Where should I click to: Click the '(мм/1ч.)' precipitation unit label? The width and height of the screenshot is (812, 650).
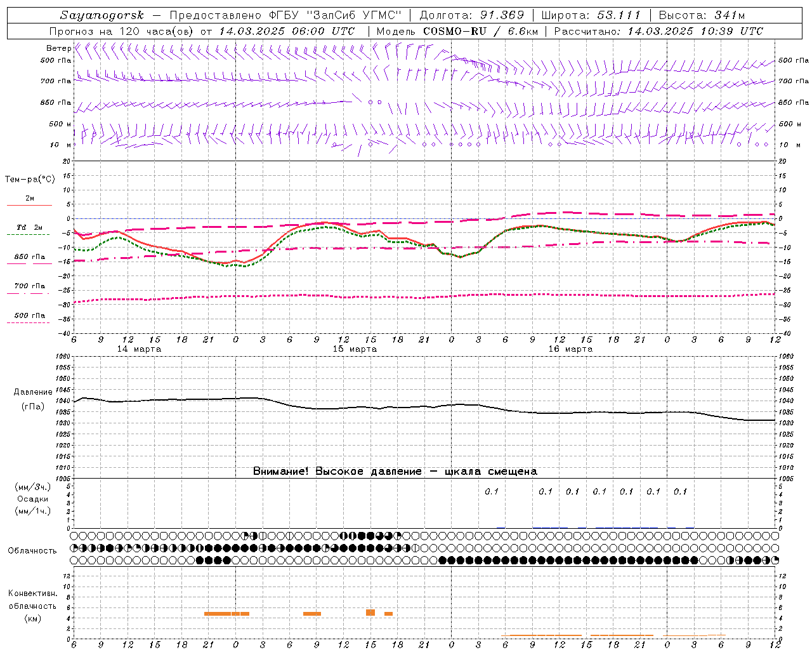33,511
